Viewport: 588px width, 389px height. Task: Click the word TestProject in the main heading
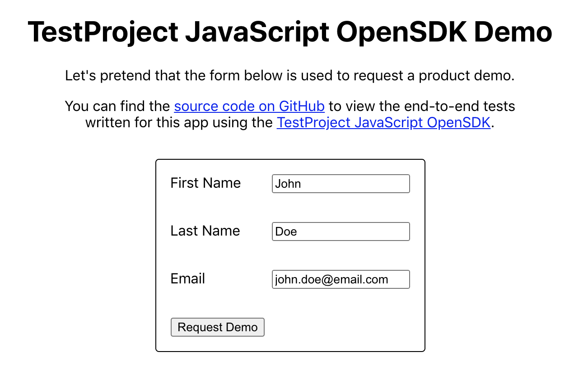point(103,32)
